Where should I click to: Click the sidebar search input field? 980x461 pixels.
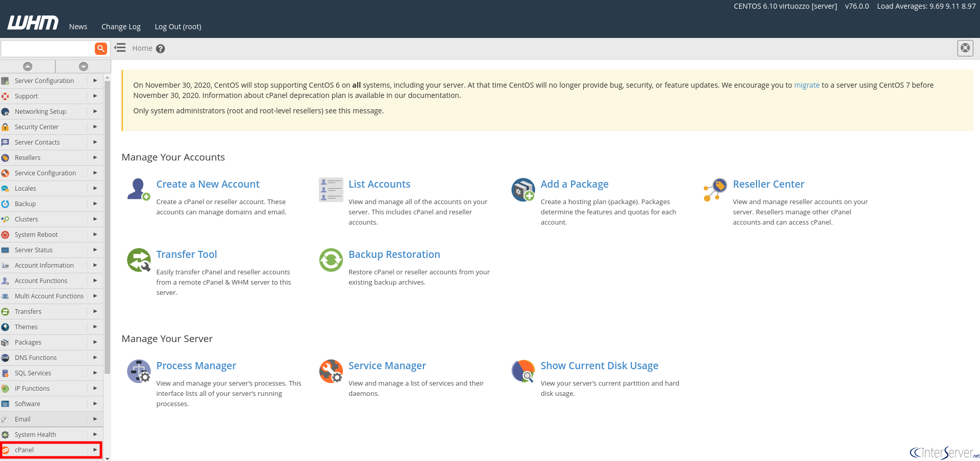click(48, 48)
